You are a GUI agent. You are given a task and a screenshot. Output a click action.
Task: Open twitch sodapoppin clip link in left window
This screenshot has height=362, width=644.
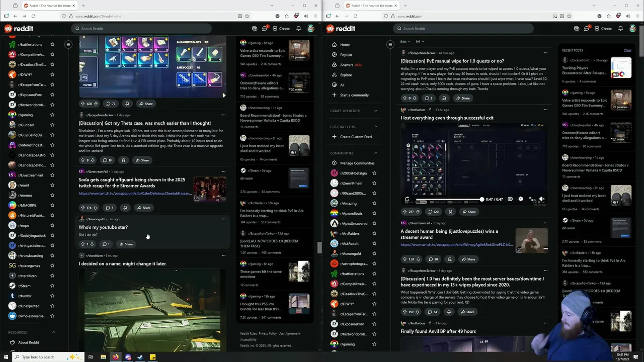click(135, 194)
